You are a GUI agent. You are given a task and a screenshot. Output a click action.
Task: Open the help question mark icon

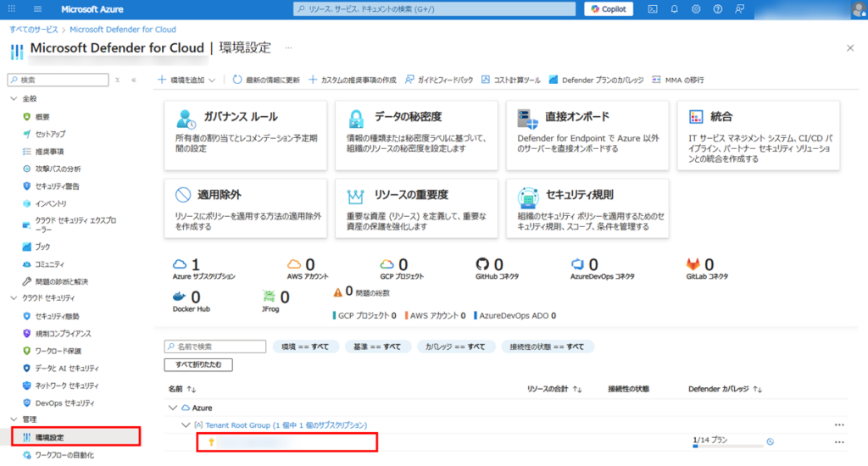[718, 9]
